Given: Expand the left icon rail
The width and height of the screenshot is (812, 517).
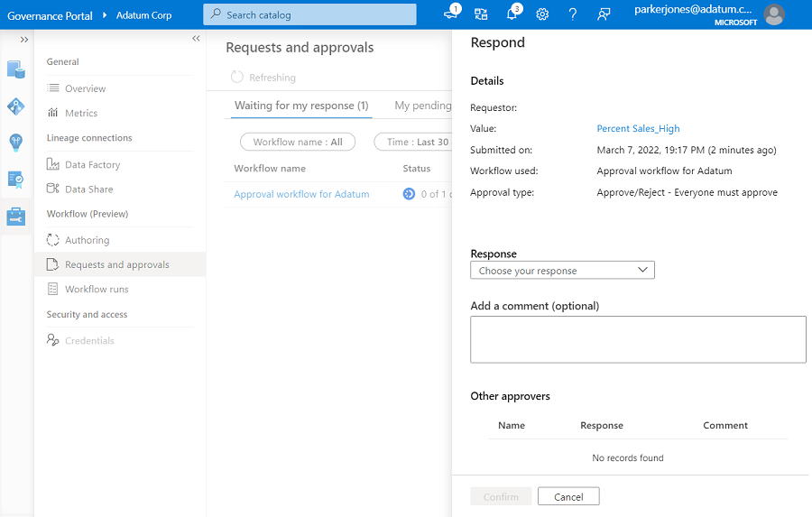Looking at the screenshot, I should (x=23, y=40).
